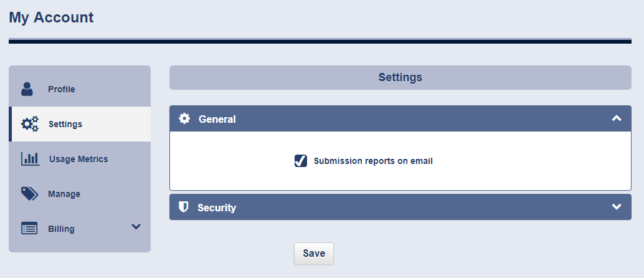Click the General section title text
Image resolution: width=644 pixels, height=278 pixels.
point(217,119)
